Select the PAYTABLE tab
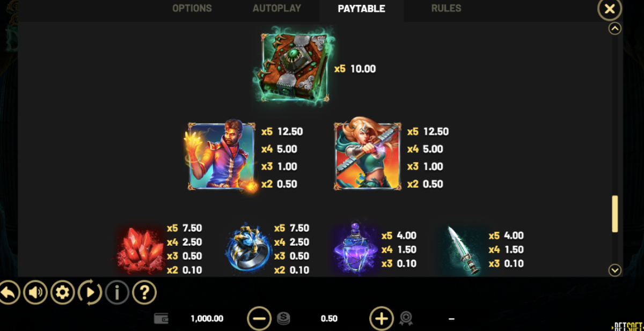The width and height of the screenshot is (644, 331). (362, 9)
